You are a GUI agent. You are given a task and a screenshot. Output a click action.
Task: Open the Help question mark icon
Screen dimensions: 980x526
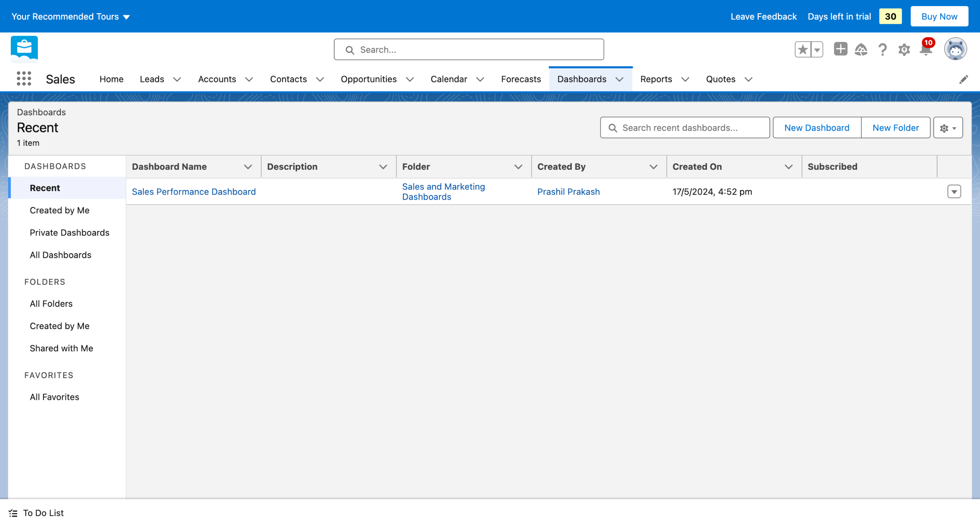pos(882,49)
